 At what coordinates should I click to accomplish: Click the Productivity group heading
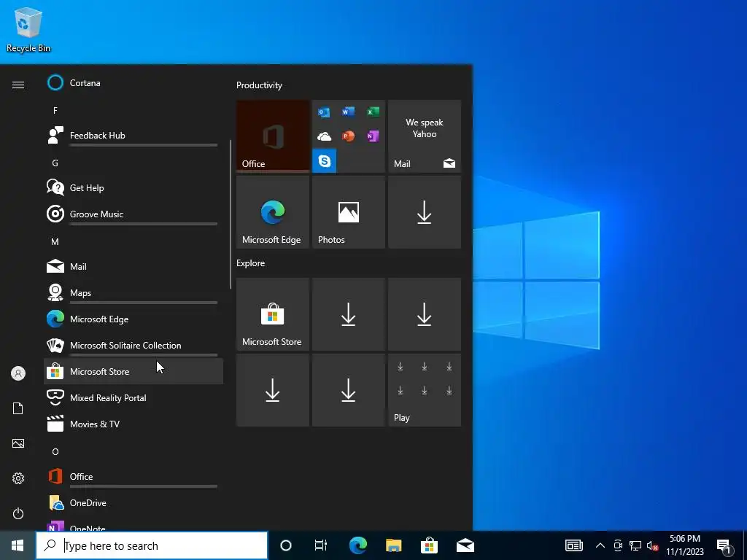coord(259,85)
